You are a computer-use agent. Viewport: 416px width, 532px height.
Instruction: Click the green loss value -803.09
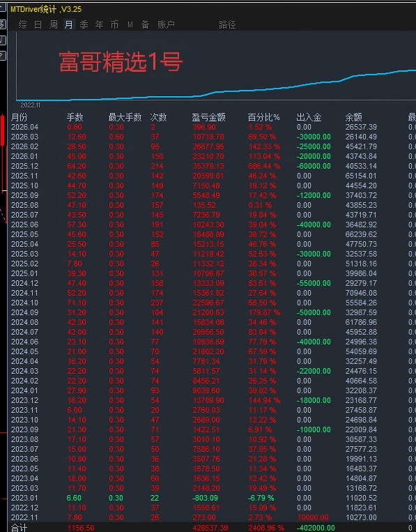(x=205, y=498)
